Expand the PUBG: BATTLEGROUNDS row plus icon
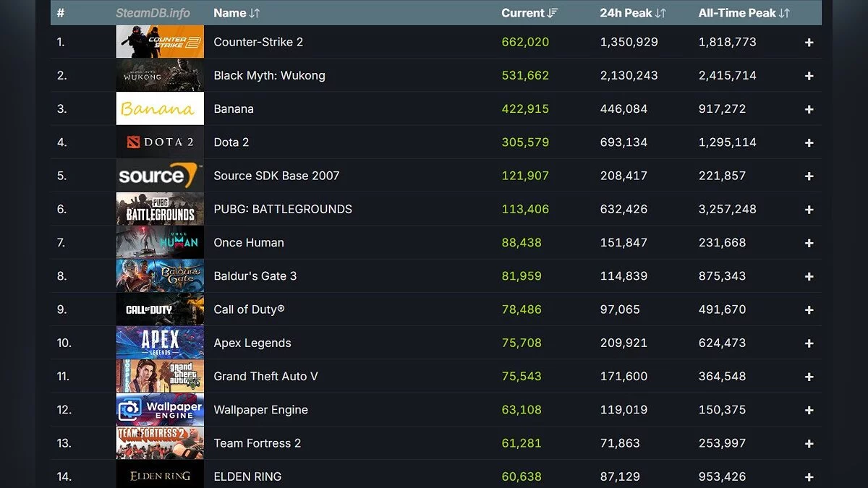 [809, 210]
